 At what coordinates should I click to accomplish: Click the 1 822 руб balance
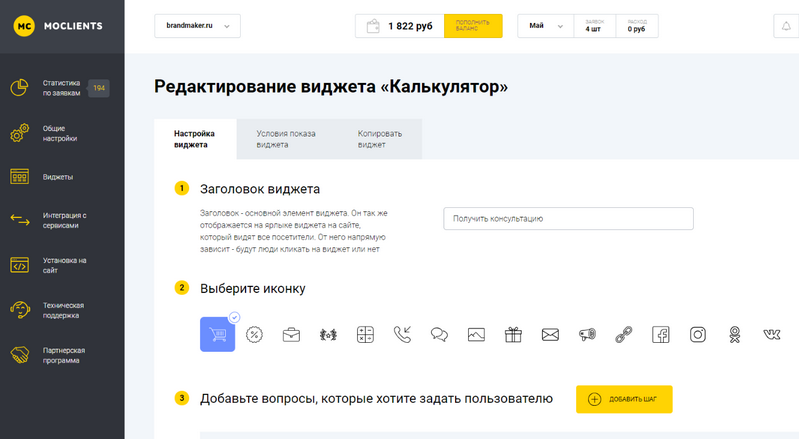click(x=410, y=26)
